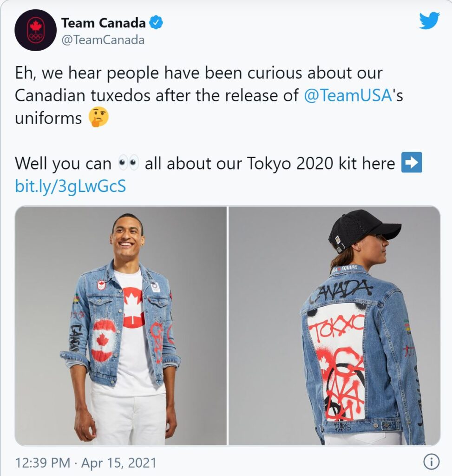View the photo of the jacket back
This screenshot has height=476, width=452.
click(334, 326)
